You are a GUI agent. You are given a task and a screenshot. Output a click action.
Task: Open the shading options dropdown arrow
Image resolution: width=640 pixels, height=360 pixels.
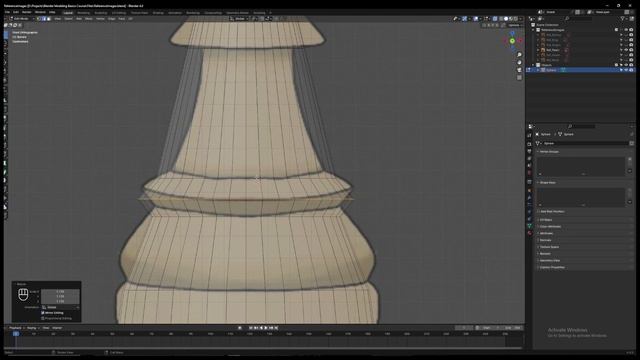coord(520,19)
